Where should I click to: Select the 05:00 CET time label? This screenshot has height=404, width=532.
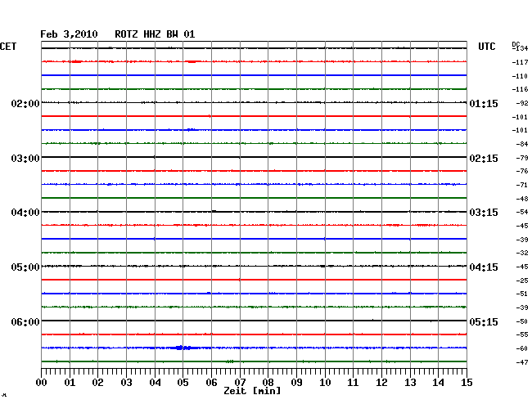pos(25,267)
